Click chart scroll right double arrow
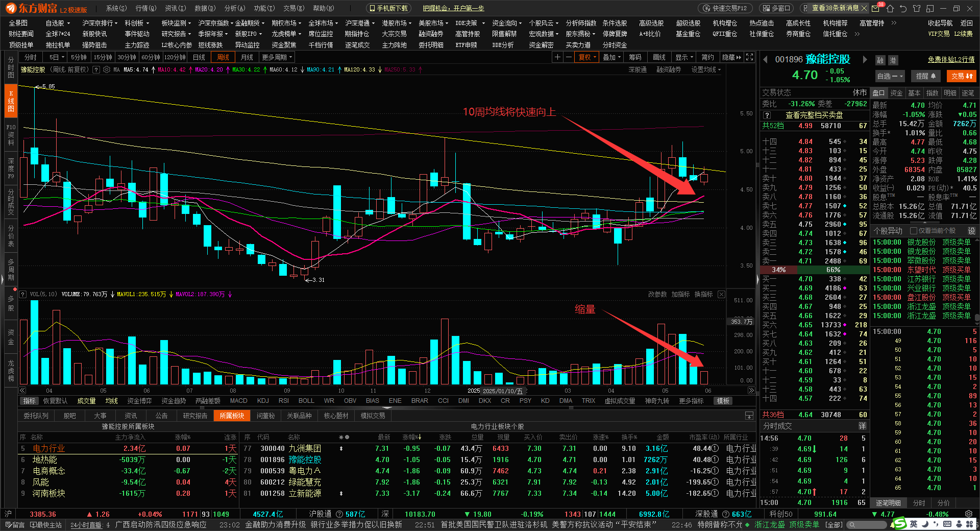 (x=751, y=391)
